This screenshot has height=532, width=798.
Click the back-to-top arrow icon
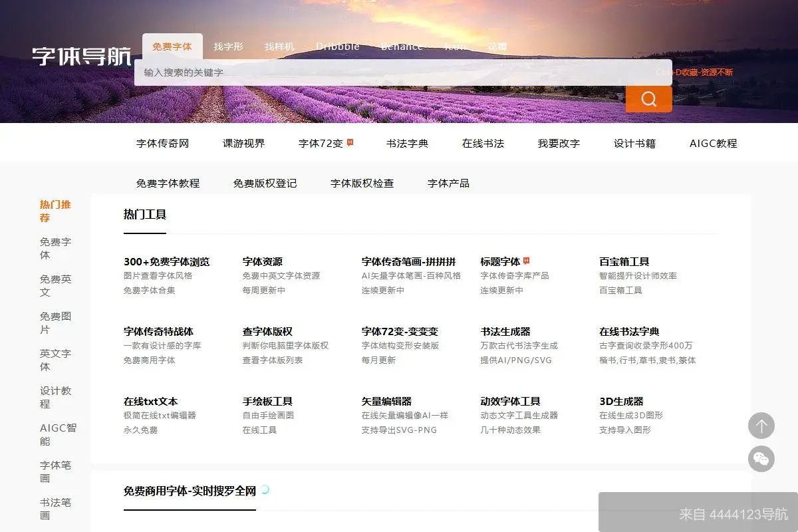click(761, 426)
